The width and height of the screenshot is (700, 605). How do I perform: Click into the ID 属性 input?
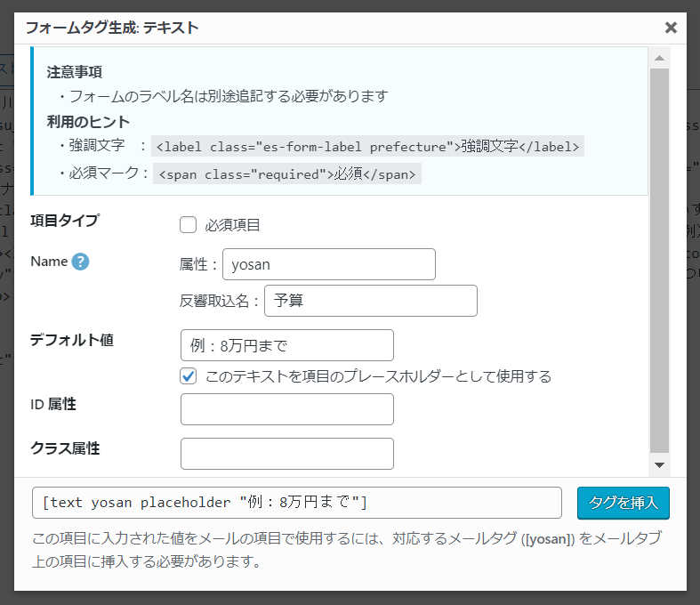(x=286, y=409)
